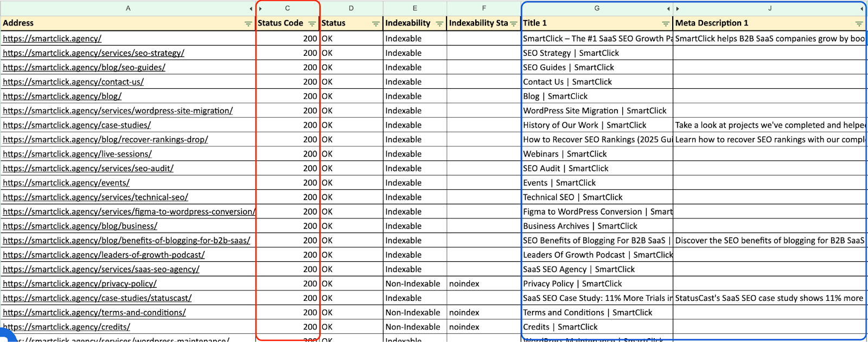Select the 'SEO Strategy | SmartClick' title cell
The image size is (868, 342).
(597, 53)
